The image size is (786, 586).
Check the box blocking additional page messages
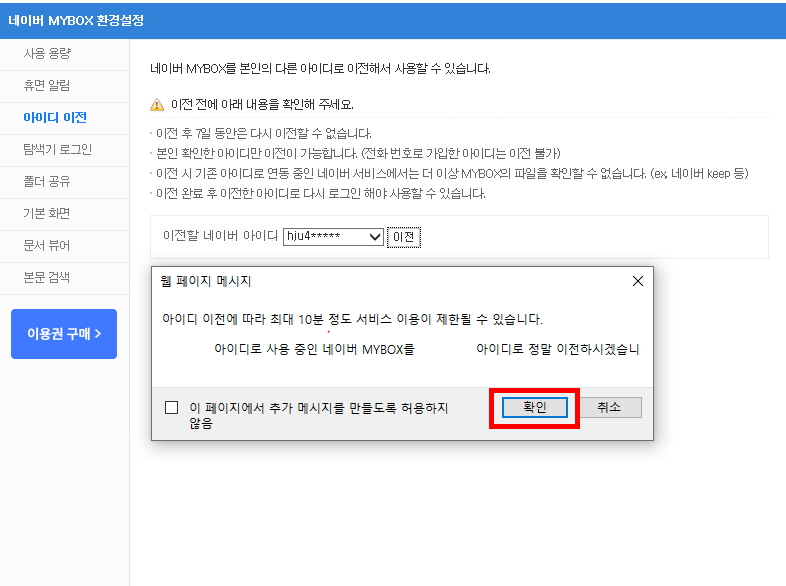[171, 407]
